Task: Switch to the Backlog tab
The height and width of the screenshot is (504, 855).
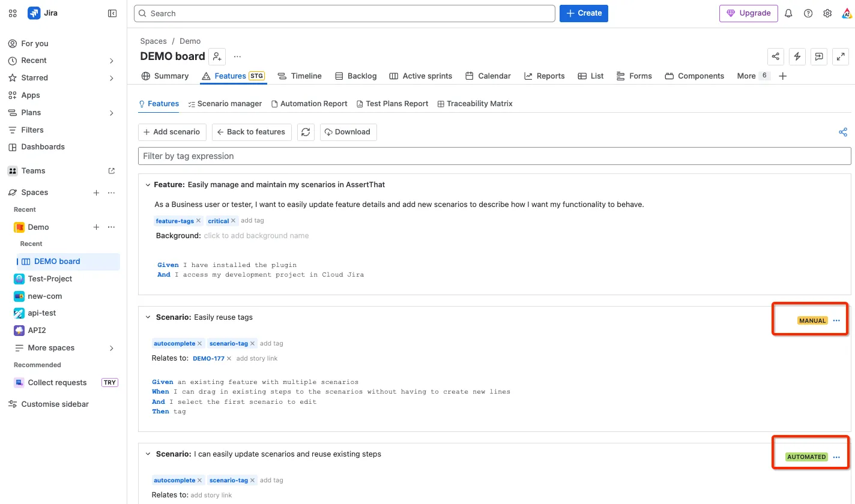Action: [355, 76]
